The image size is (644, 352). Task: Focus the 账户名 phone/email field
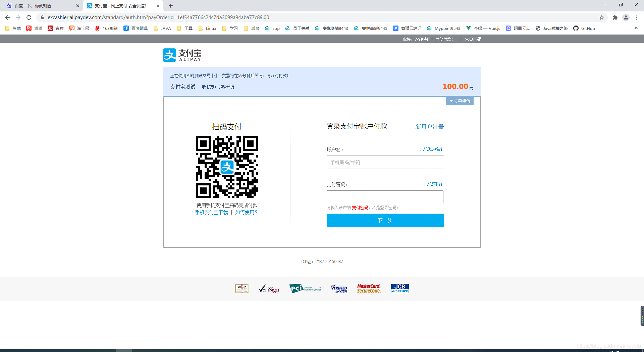tap(385, 162)
